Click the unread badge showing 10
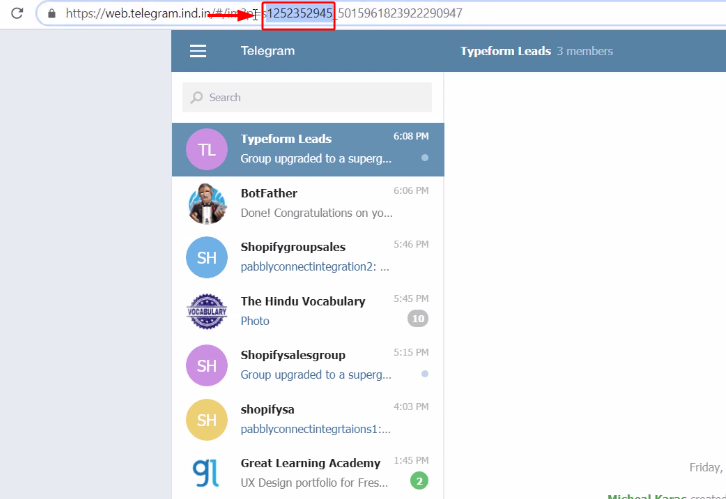 [x=418, y=318]
